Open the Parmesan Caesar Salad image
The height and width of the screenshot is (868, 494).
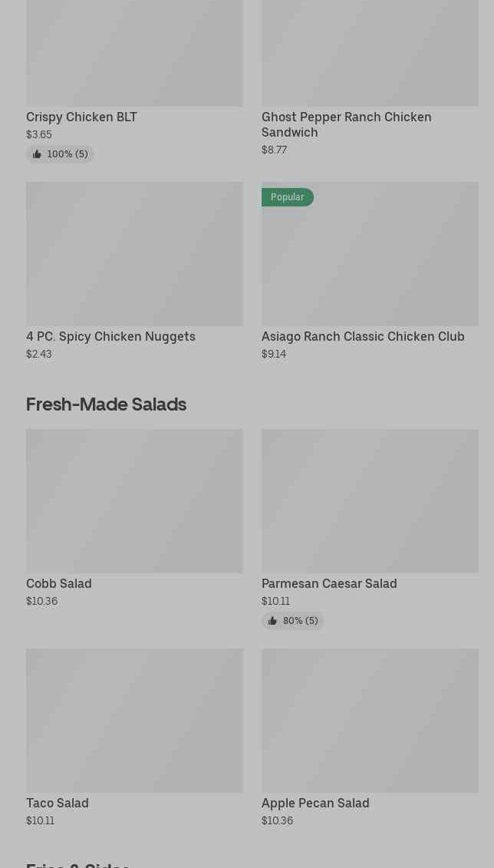[369, 500]
